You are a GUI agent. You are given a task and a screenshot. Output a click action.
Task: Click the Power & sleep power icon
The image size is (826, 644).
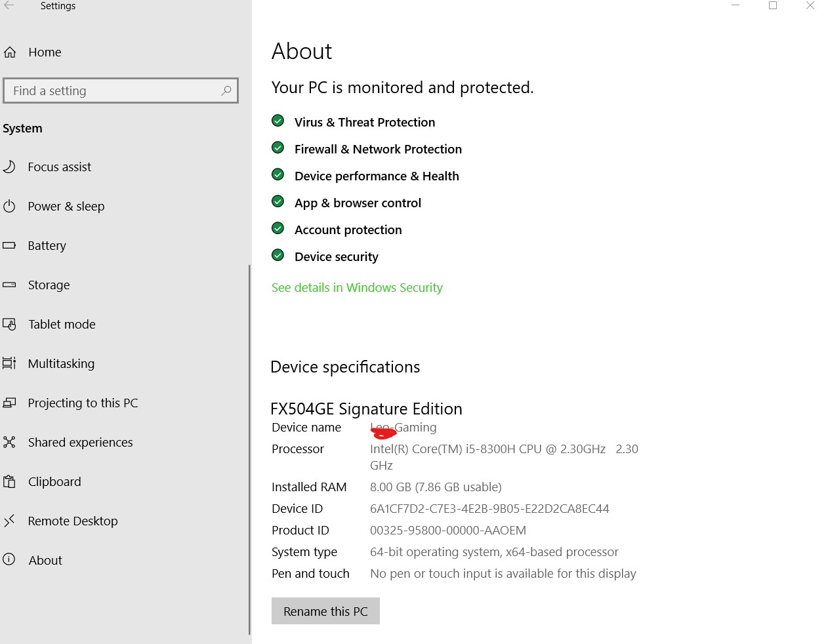(x=9, y=206)
